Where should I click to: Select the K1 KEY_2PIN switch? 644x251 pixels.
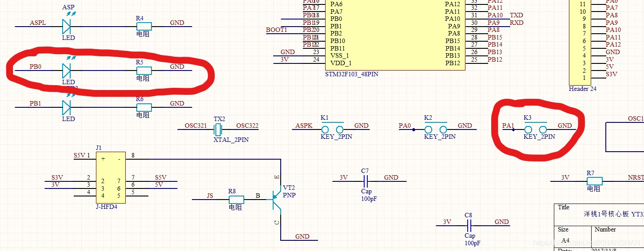[332, 129]
